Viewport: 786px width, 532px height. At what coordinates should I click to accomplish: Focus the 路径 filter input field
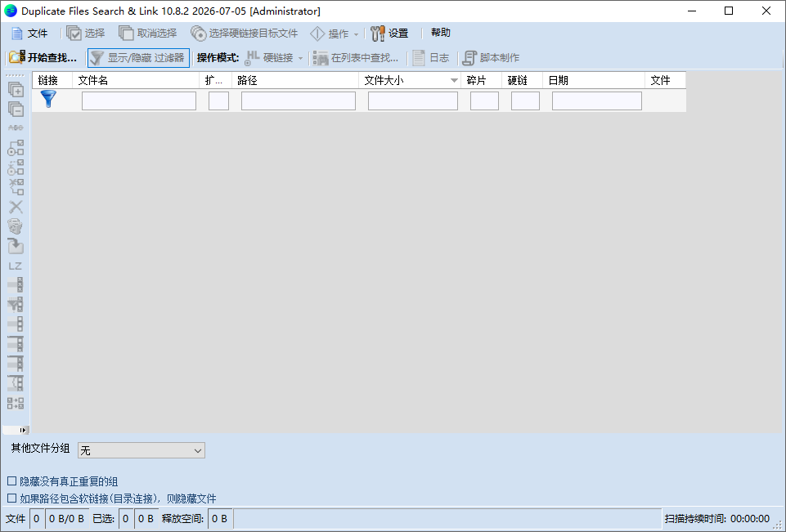click(x=299, y=101)
